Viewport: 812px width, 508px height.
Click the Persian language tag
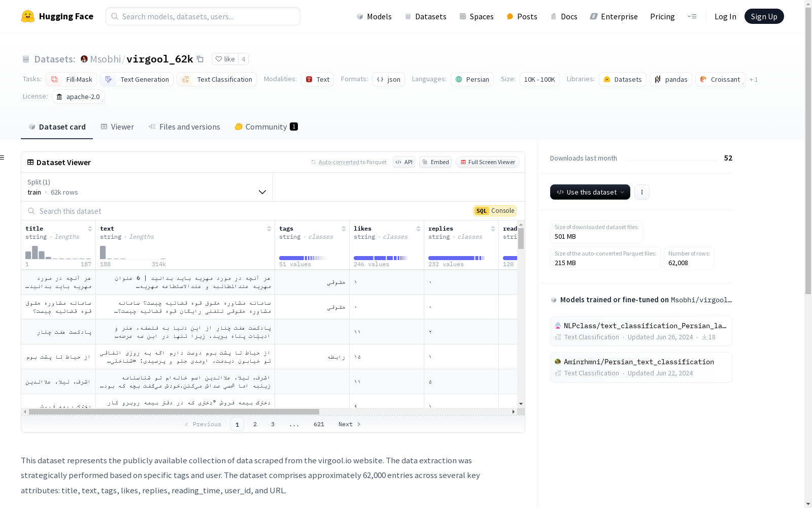pos(472,79)
